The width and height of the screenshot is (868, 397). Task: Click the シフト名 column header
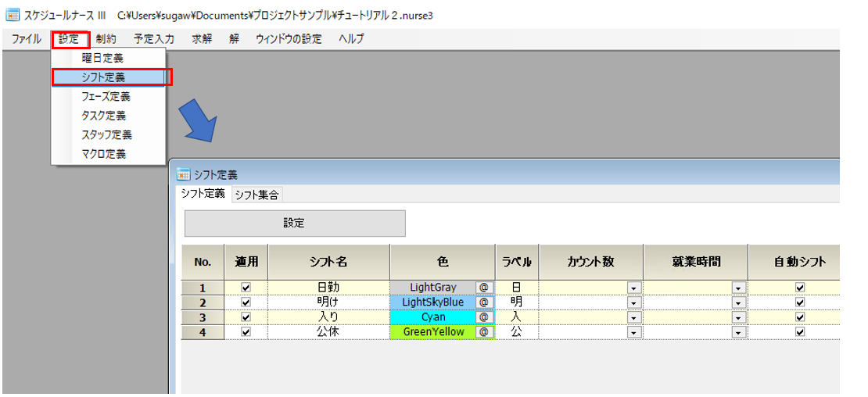[328, 262]
